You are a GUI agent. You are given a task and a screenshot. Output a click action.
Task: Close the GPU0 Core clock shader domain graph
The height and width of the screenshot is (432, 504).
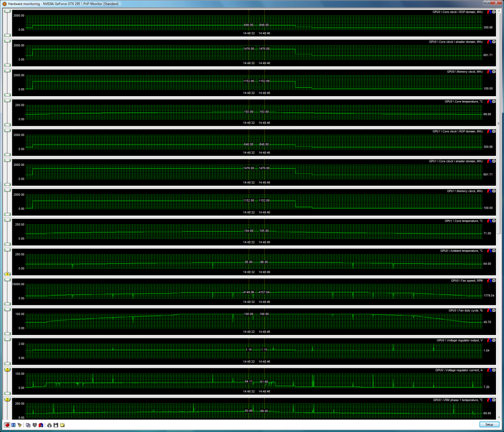[x=494, y=42]
